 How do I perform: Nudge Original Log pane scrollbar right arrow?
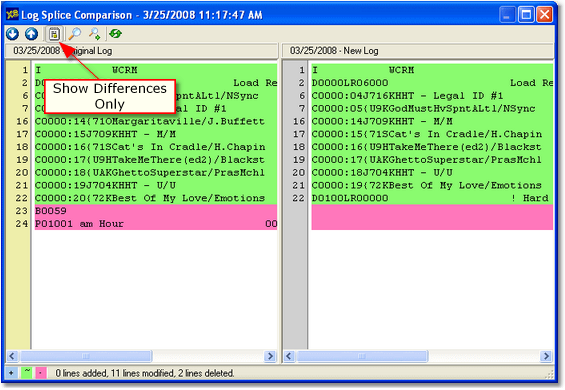(270, 356)
